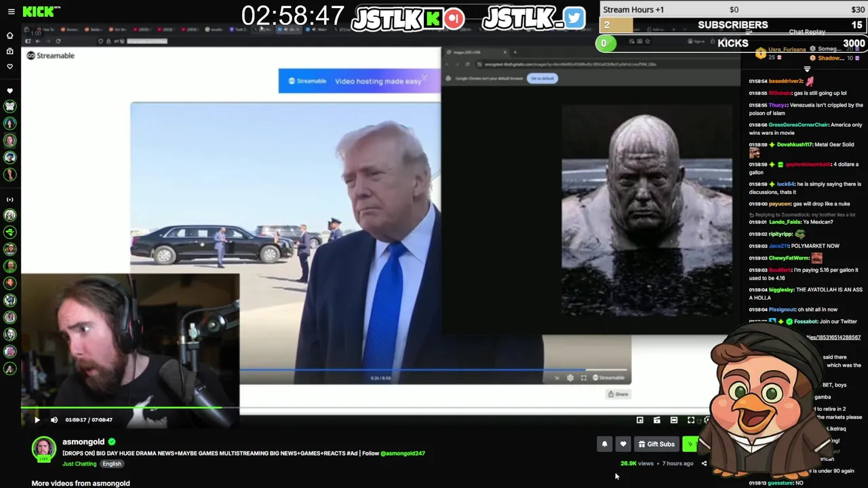
Task: Click the Streamable logo in the streamed browser
Action: point(51,56)
